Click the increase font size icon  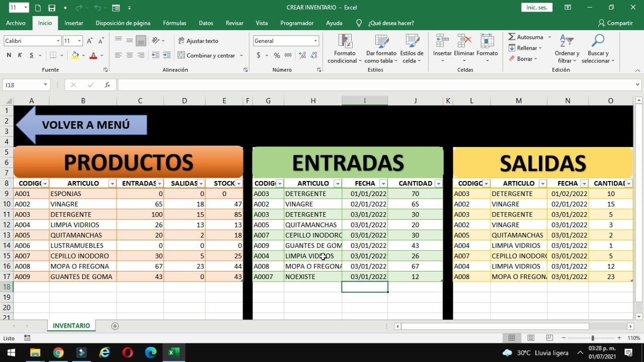tap(90, 41)
